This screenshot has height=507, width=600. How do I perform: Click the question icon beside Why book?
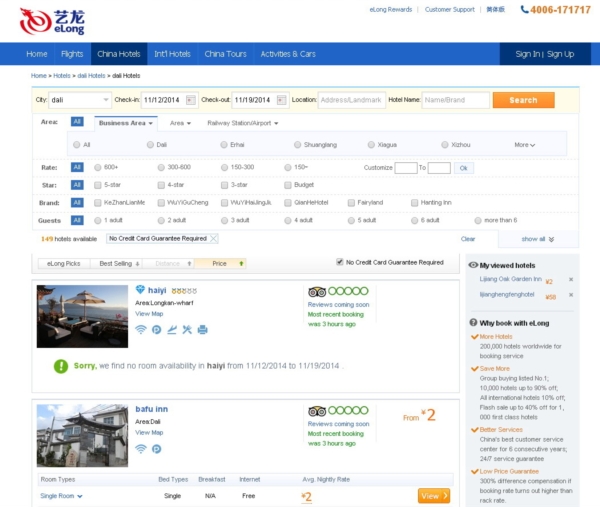tap(473, 323)
